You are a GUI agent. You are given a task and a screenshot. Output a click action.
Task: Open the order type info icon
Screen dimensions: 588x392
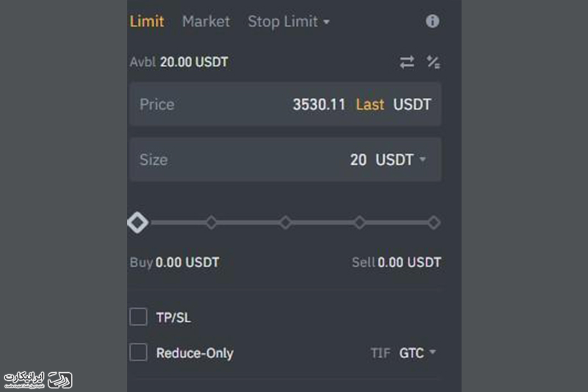tap(432, 21)
